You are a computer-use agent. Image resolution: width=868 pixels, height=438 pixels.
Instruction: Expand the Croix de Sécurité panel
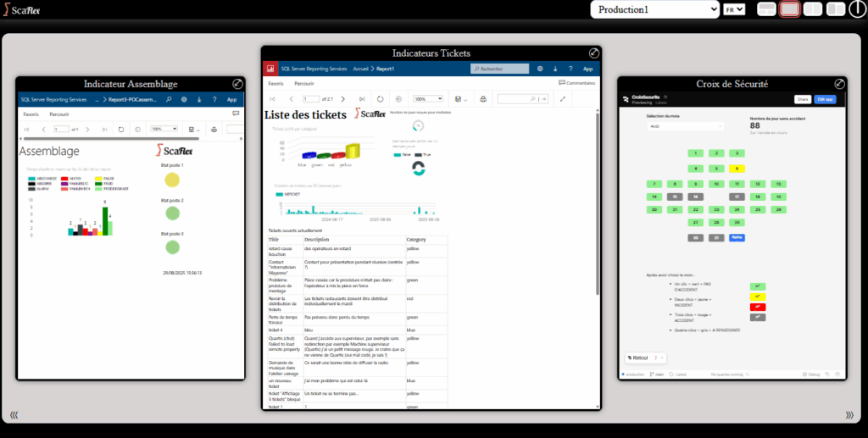tap(839, 84)
